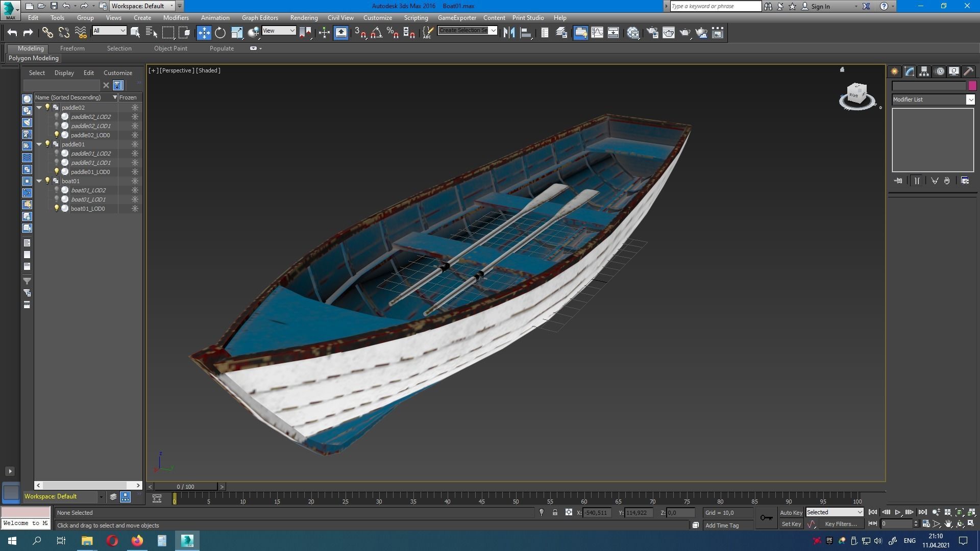Switch to the Freeform ribbon tab
Viewport: 980px width, 551px height.
coord(72,48)
